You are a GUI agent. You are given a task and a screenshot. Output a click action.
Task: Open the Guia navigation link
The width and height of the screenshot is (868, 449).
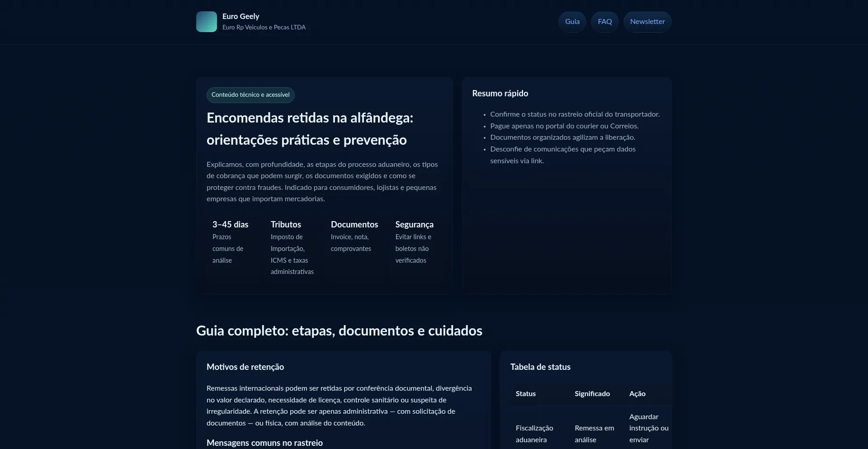[572, 22]
